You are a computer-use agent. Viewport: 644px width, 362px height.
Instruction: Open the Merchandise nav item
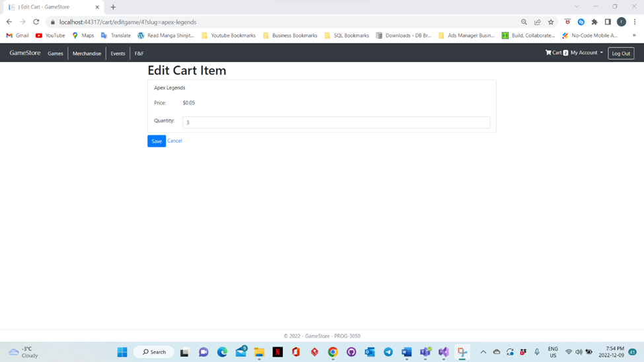coord(87,54)
